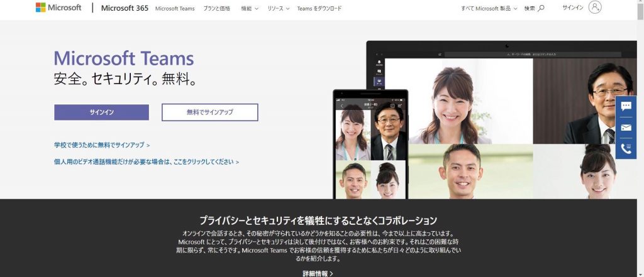Image resolution: width=644 pixels, height=277 pixels.
Task: Open the すべて Microsoft 製品 dropdown
Action: click(x=489, y=8)
